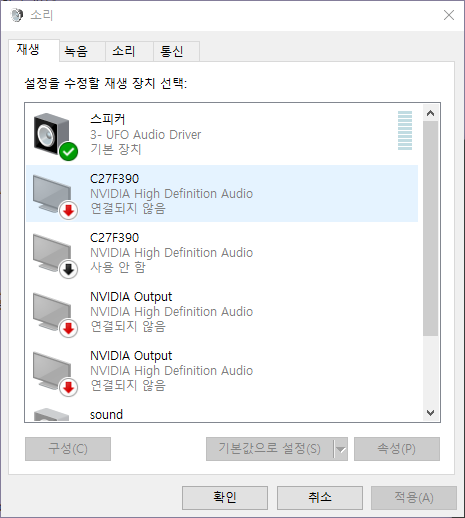Click the sound control panel icon in title bar
The width and height of the screenshot is (465, 518).
17,15
